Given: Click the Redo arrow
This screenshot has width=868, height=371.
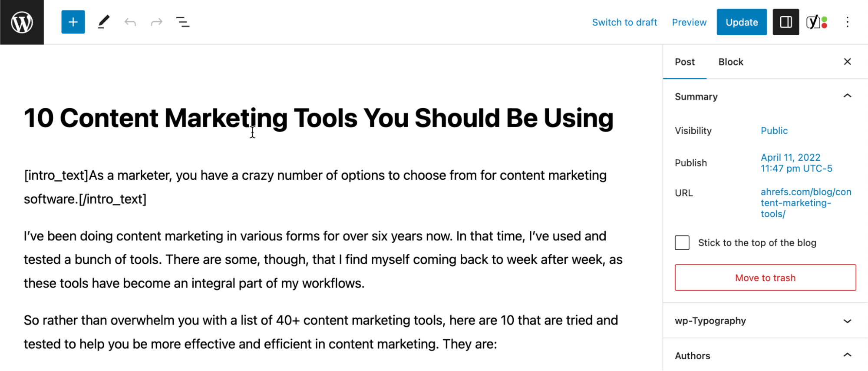Looking at the screenshot, I should 156,22.
